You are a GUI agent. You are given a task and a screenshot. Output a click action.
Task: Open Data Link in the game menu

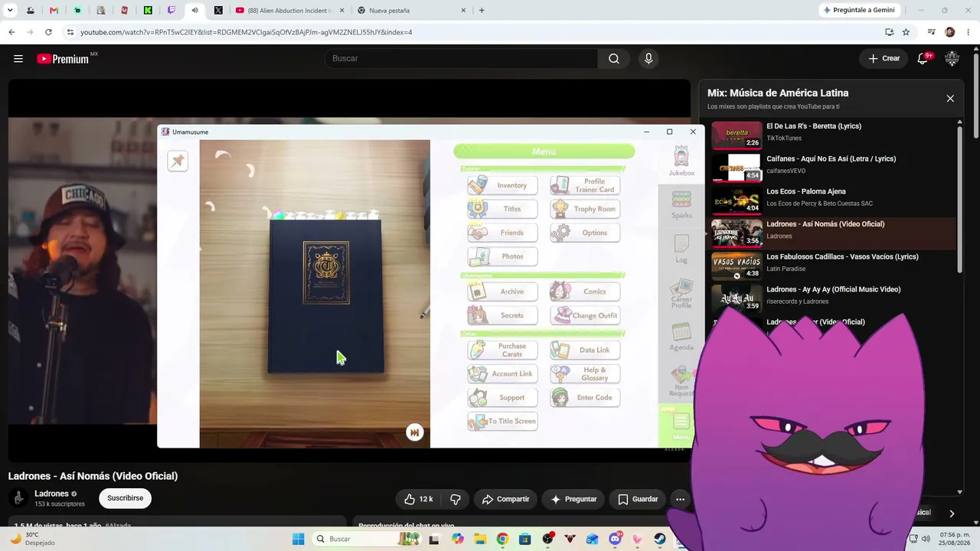[x=585, y=350]
